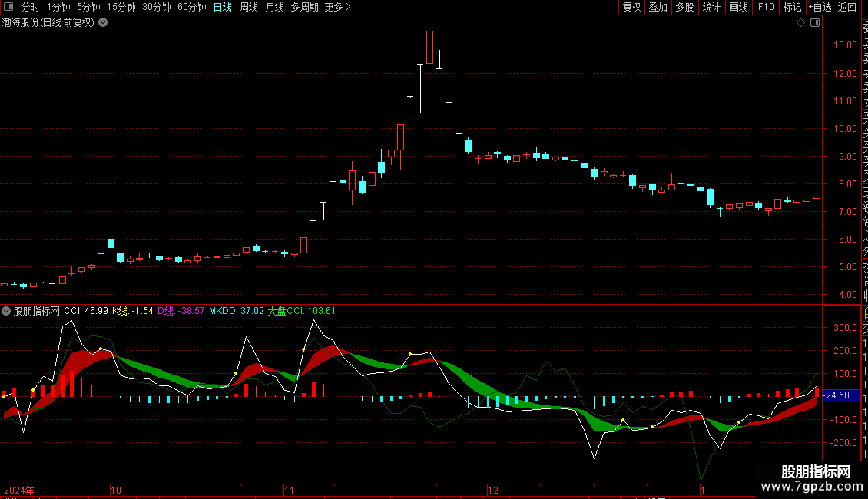Click month 12 marker on time axis

click(492, 490)
